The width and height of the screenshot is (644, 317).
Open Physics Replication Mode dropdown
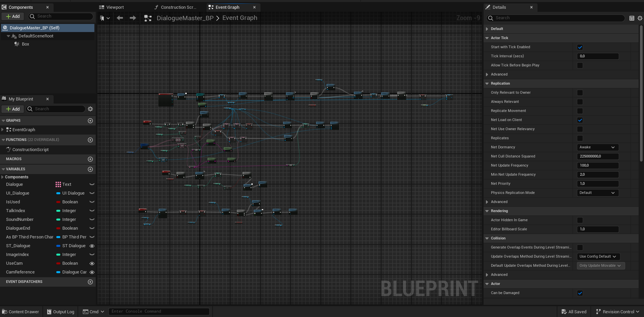pyautogui.click(x=597, y=193)
